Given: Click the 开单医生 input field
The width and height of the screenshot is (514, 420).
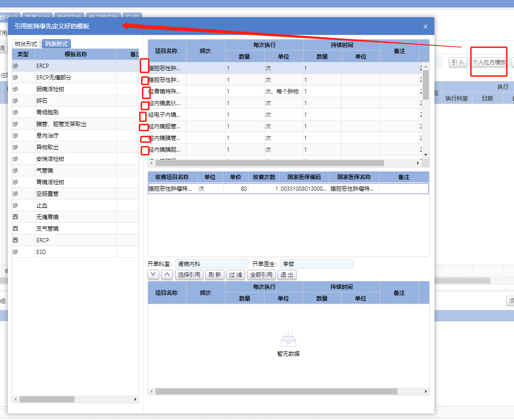Looking at the screenshot, I should click(x=316, y=264).
